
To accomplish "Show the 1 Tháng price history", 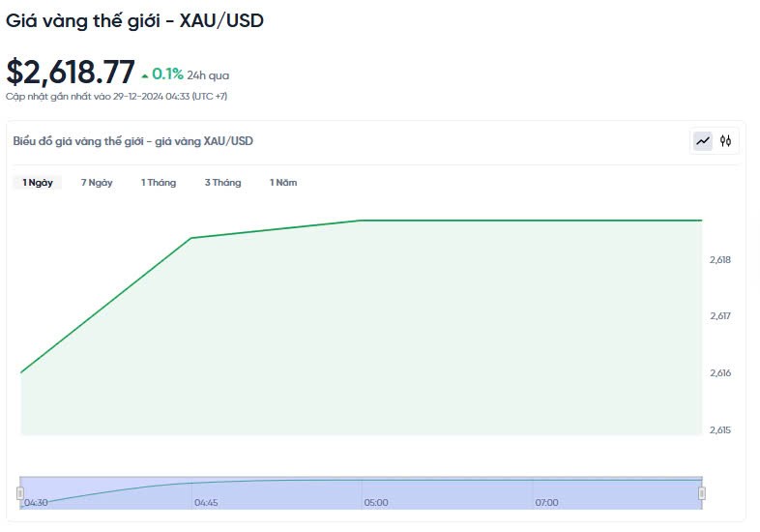I will pos(159,183).
